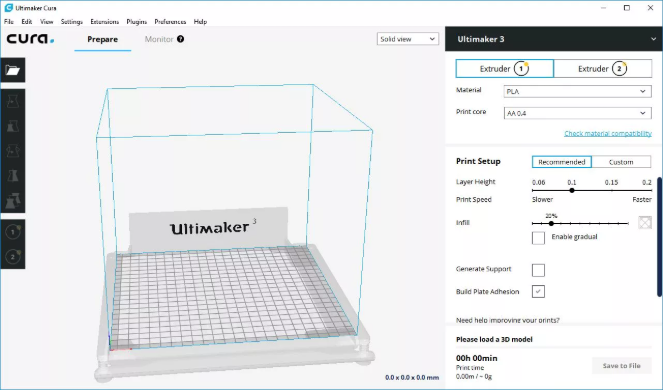Open the Preferences menu
Screen dimensions: 663x390
(170, 22)
